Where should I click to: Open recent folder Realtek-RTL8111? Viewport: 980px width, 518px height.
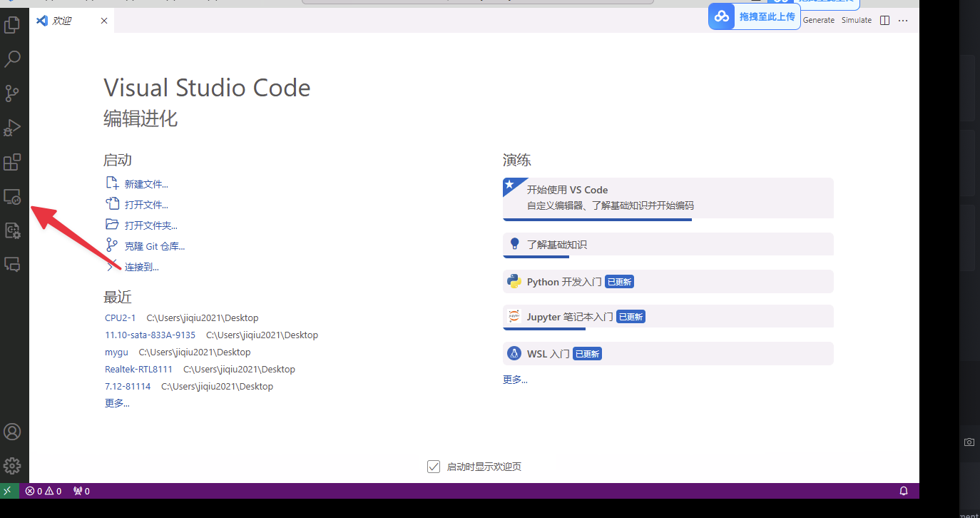coord(138,369)
